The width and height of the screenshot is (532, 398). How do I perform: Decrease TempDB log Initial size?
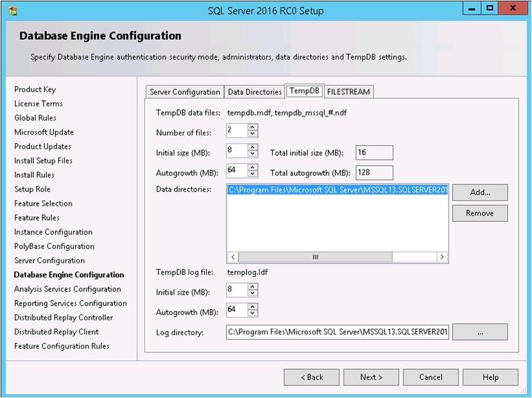pyautogui.click(x=252, y=293)
